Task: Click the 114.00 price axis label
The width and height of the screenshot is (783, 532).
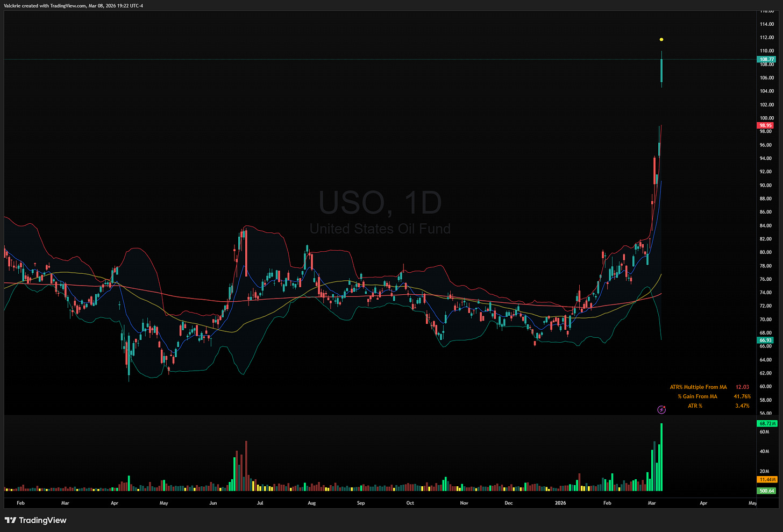Action: [767, 24]
